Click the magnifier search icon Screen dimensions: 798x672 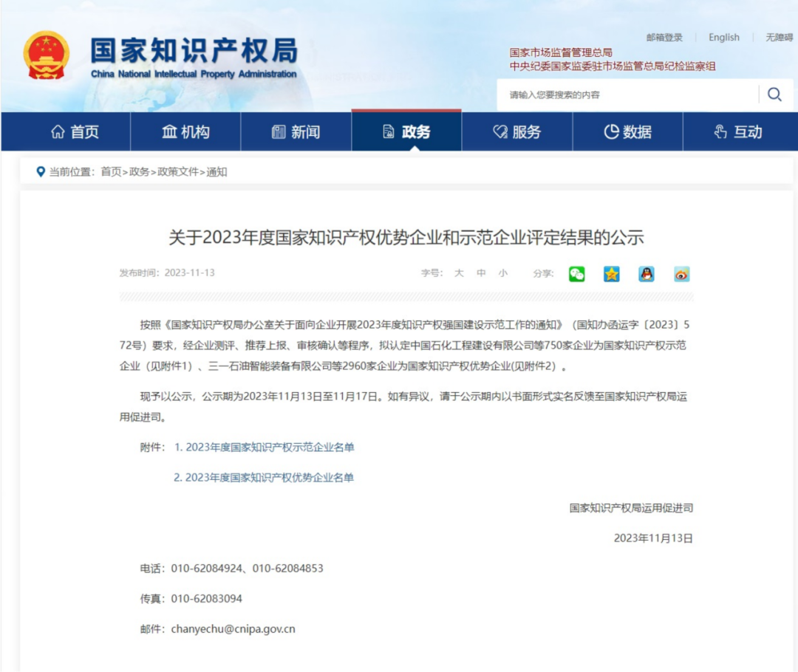773,95
